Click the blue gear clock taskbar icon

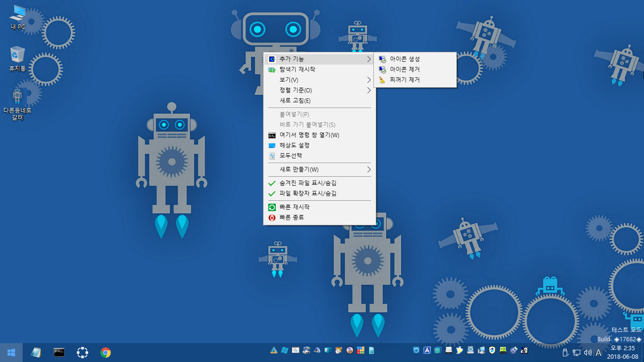pyautogui.click(x=513, y=350)
